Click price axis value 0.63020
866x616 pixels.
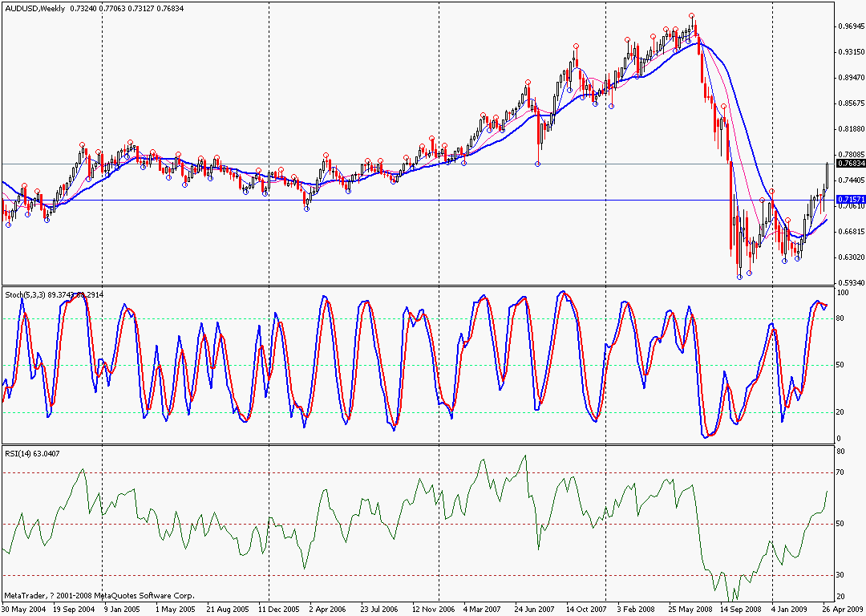point(851,257)
